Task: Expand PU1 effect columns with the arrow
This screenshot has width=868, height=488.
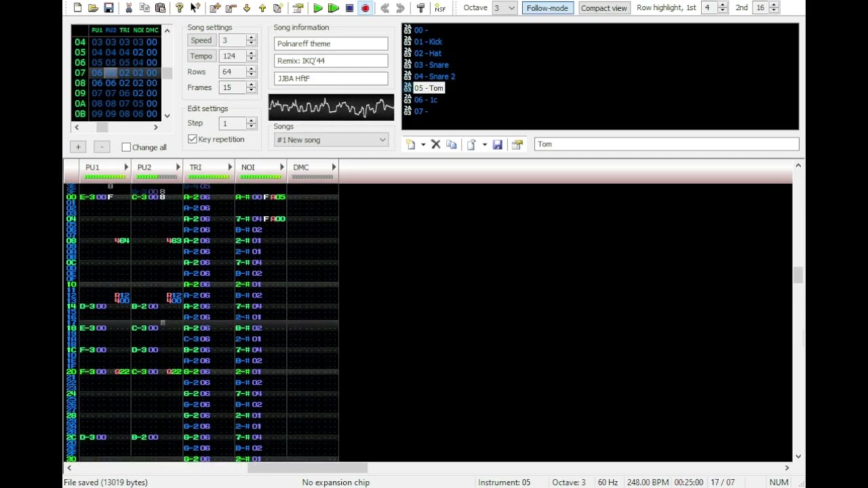Action: coord(126,167)
